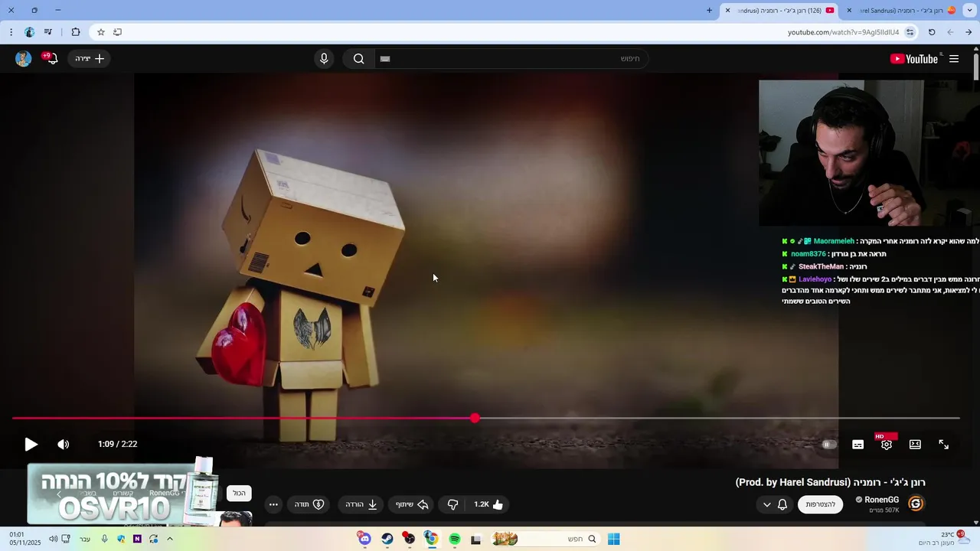The width and height of the screenshot is (980, 551).
Task: Like the video showing 1.2K
Action: [x=489, y=504]
